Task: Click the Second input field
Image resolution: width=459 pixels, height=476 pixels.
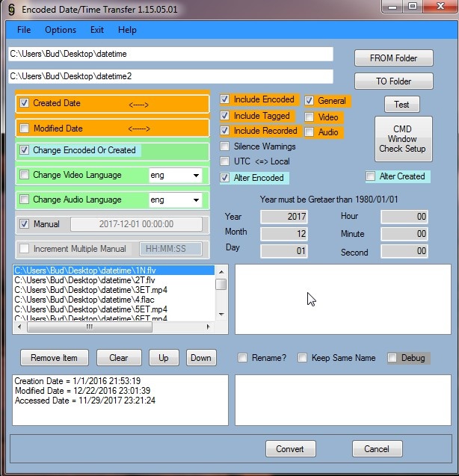Action: pyautogui.click(x=404, y=251)
